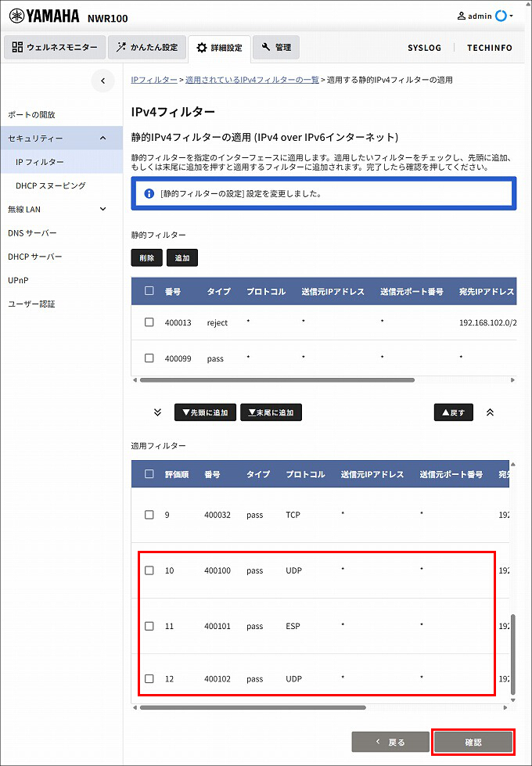Switch to かんたん設定 tab
532x766 pixels.
147,48
